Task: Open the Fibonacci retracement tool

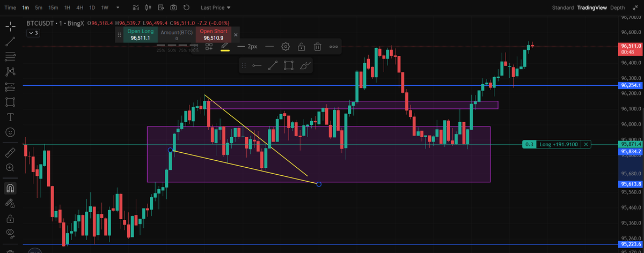Action: (x=10, y=56)
